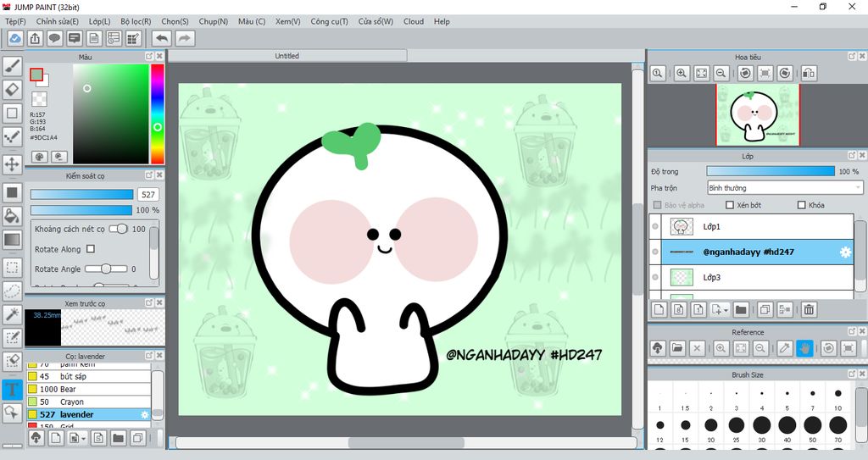868x460 pixels.
Task: Click the foreground color swatch
Action: tap(36, 75)
